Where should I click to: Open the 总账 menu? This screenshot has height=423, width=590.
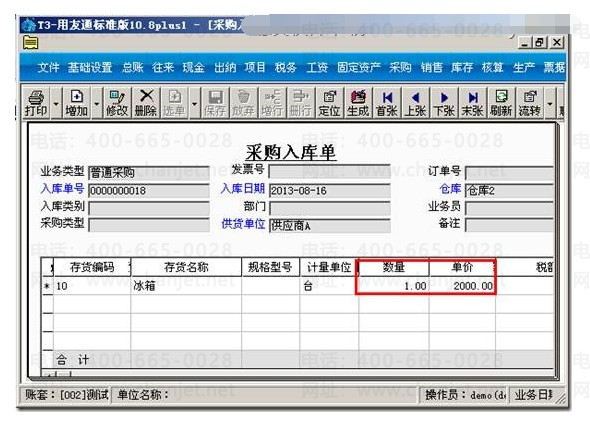point(133,67)
